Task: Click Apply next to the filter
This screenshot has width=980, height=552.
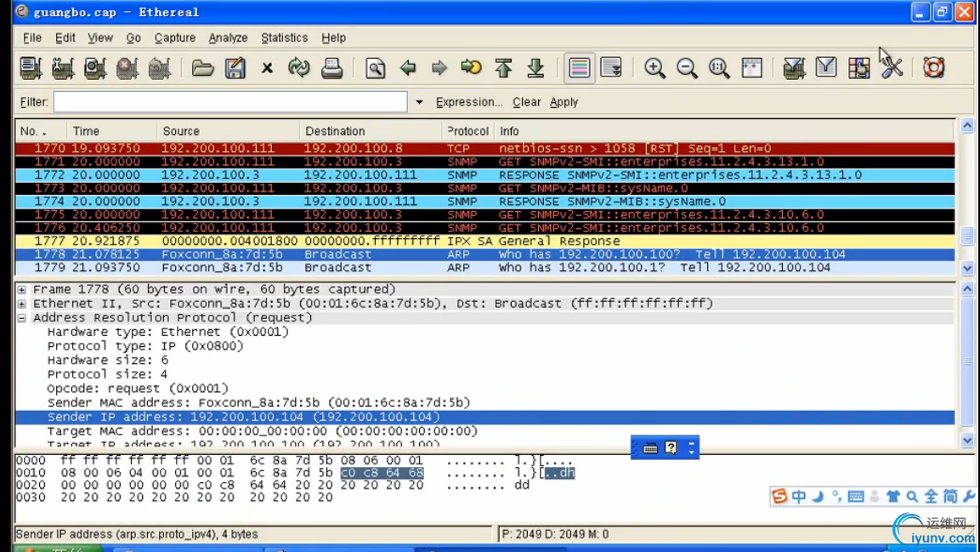Action: tap(564, 102)
